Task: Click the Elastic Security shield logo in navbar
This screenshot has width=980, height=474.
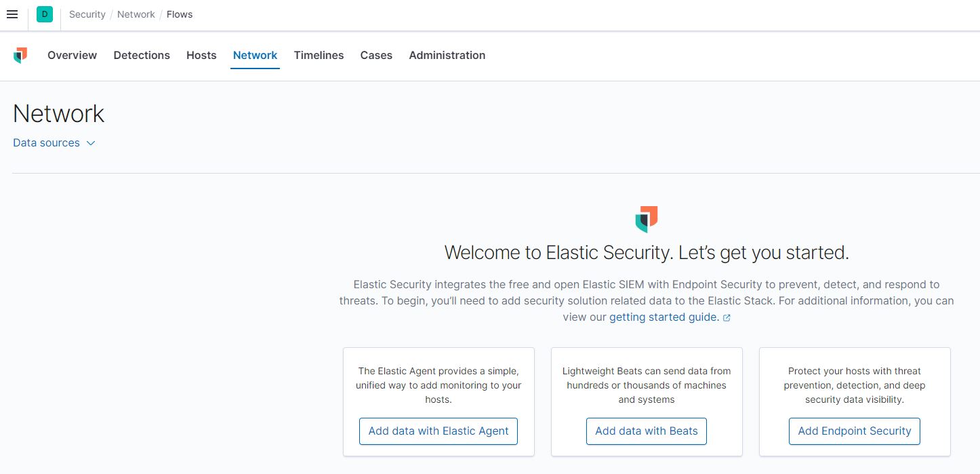Action: click(x=20, y=56)
